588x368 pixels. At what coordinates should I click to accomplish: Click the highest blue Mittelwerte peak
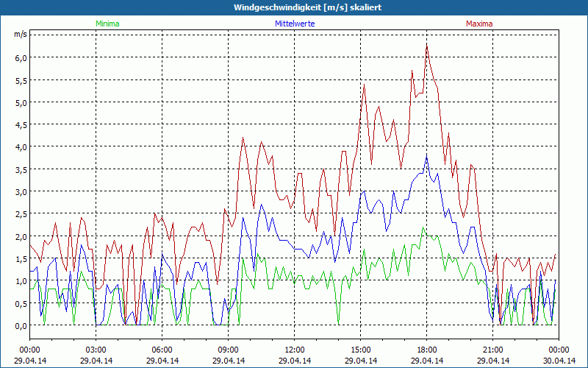click(x=426, y=156)
